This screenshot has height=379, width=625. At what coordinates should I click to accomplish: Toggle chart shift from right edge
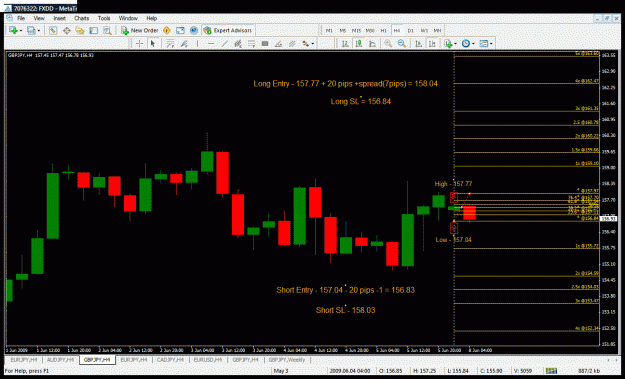432,43
